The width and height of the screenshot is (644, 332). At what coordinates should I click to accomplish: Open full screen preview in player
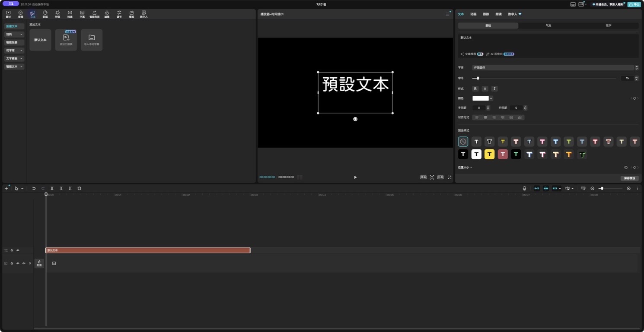[x=450, y=177]
